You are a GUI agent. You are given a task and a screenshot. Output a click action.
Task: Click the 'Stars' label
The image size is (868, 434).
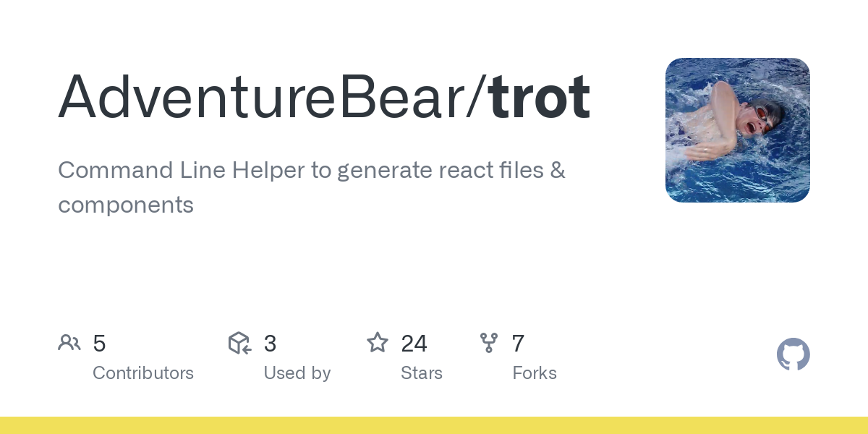click(x=422, y=373)
